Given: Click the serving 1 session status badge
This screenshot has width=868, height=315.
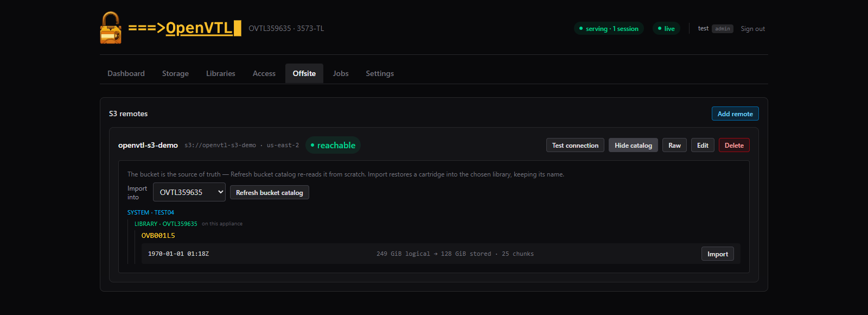Looking at the screenshot, I should (609, 28).
